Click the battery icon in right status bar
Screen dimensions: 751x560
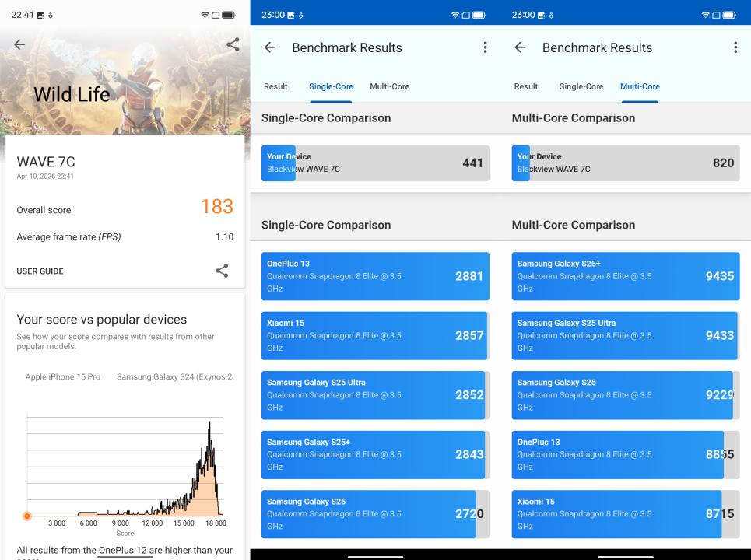[729, 15]
